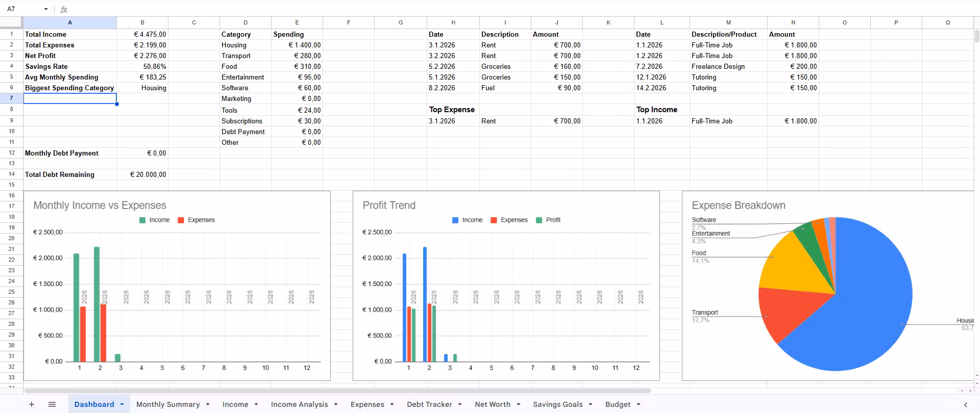980x413 pixels.
Task: Click red Expenses legend swatch in first chart
Action: [x=181, y=220]
